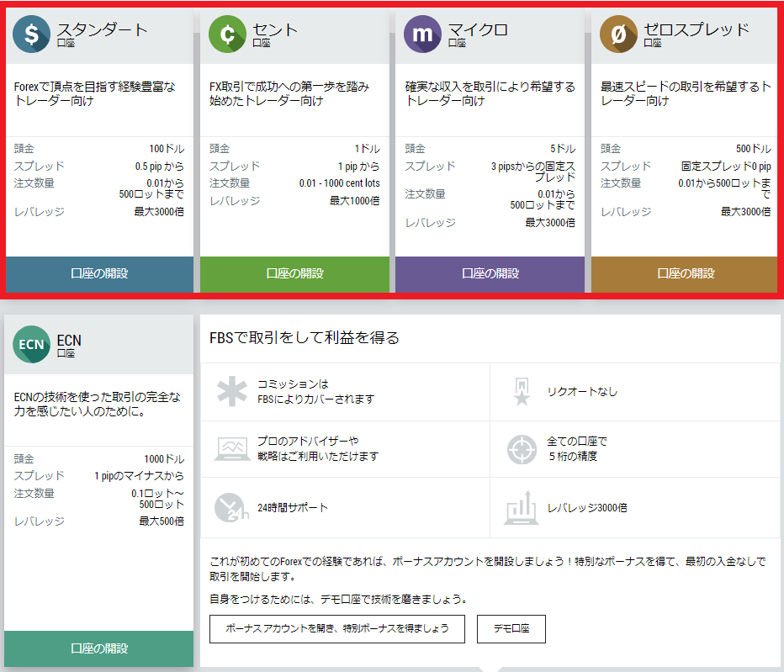Click the 500 ドル deposit value

coord(753,149)
